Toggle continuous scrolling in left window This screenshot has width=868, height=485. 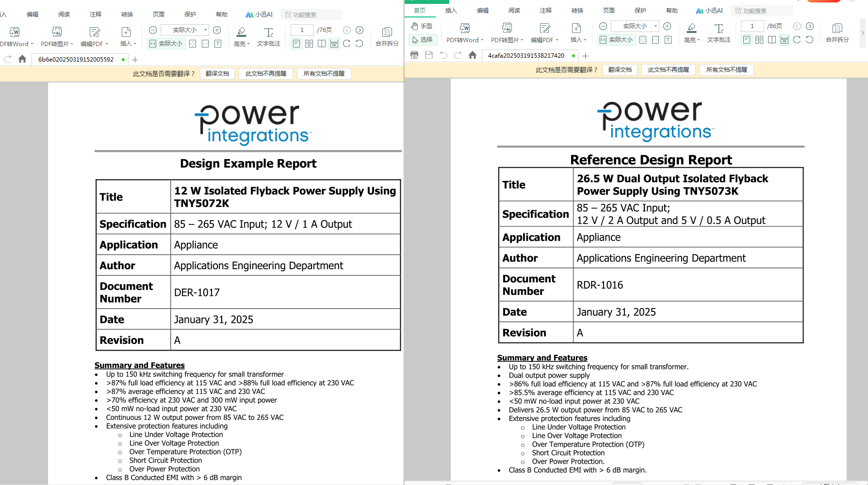(334, 44)
